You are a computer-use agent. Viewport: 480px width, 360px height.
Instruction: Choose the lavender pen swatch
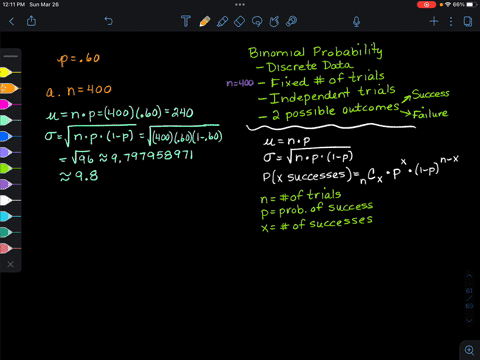pyautogui.click(x=10, y=152)
